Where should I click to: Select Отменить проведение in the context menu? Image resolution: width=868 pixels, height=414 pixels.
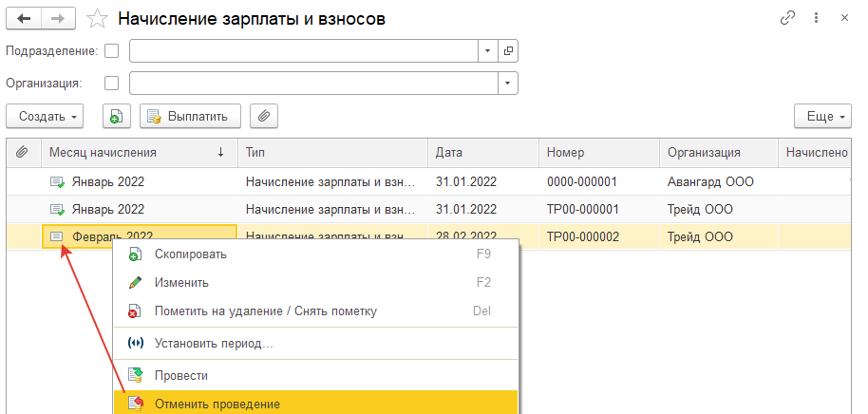[217, 405]
